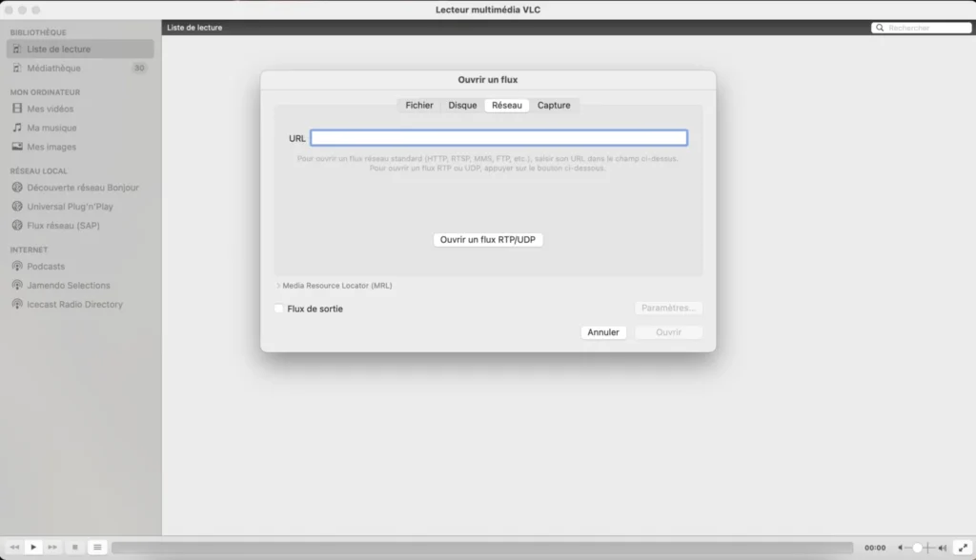Set maximum volume via loud speaker icon
Viewport: 976px width, 560px height.
pyautogui.click(x=943, y=548)
